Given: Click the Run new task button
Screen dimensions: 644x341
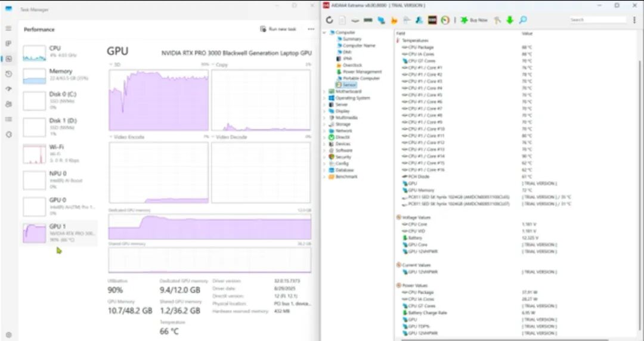Looking at the screenshot, I should tap(278, 29).
